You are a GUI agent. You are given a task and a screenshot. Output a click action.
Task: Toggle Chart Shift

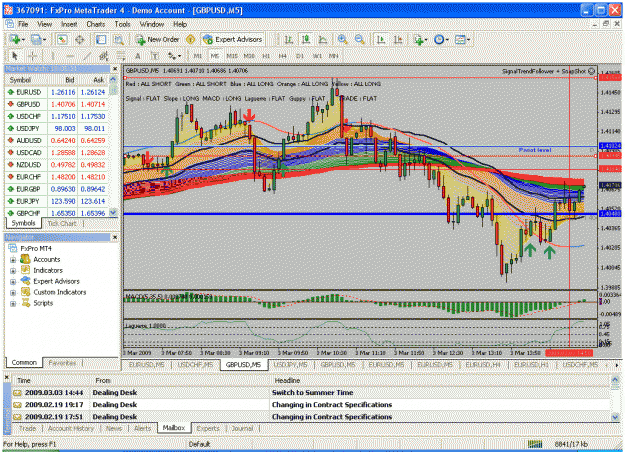(398, 39)
